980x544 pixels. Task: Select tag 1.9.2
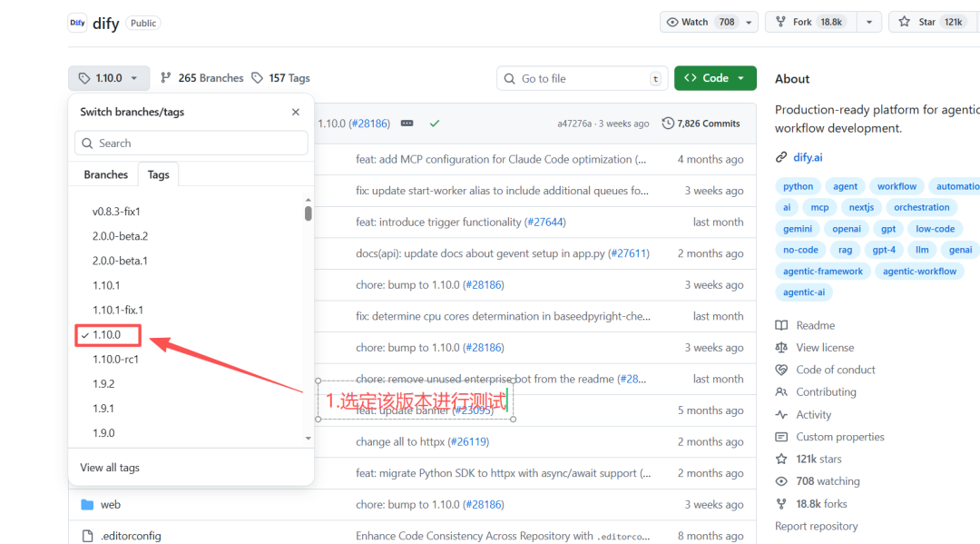(x=103, y=384)
